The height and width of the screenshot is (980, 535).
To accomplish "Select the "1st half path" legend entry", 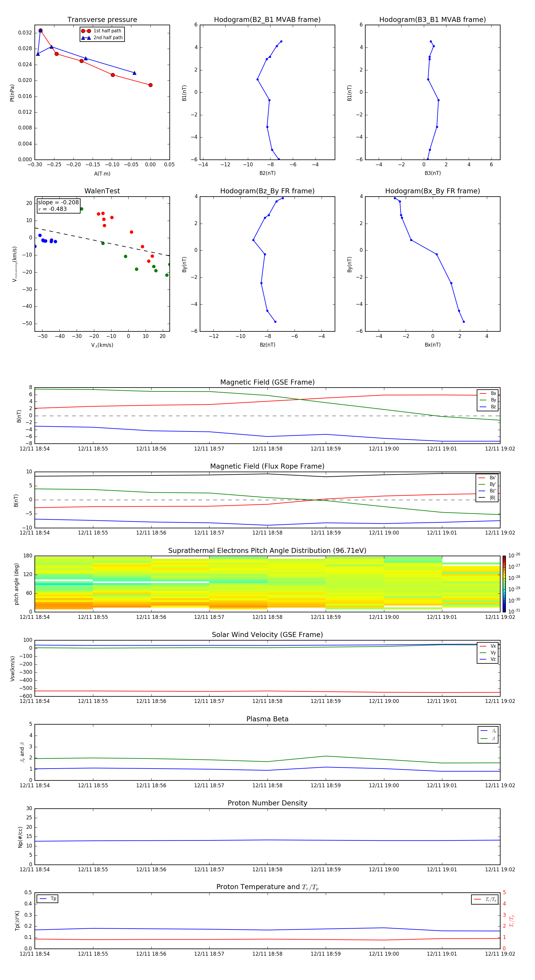I will [x=102, y=31].
